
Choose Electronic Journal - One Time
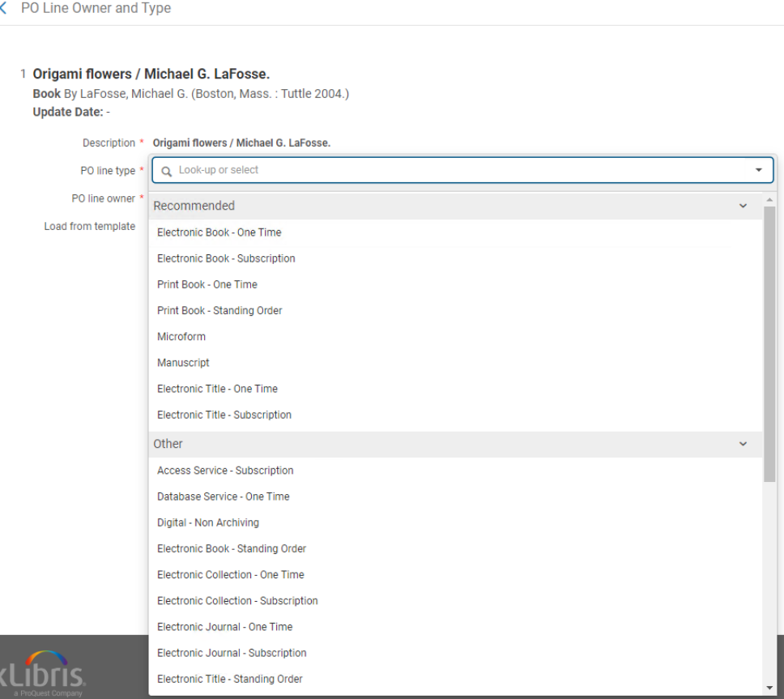tap(455, 626)
